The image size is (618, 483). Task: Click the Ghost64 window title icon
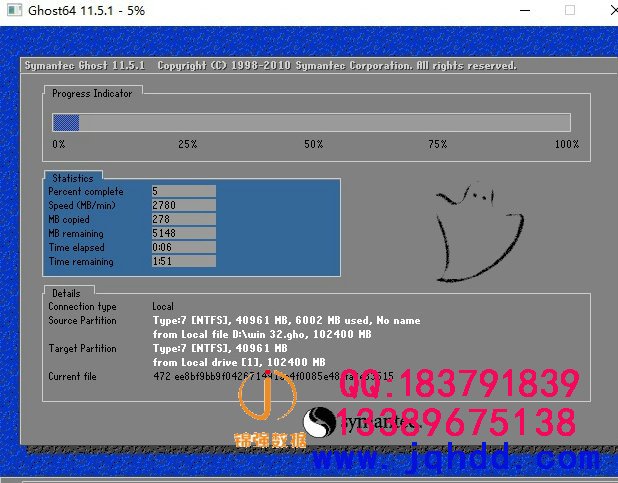click(15, 10)
